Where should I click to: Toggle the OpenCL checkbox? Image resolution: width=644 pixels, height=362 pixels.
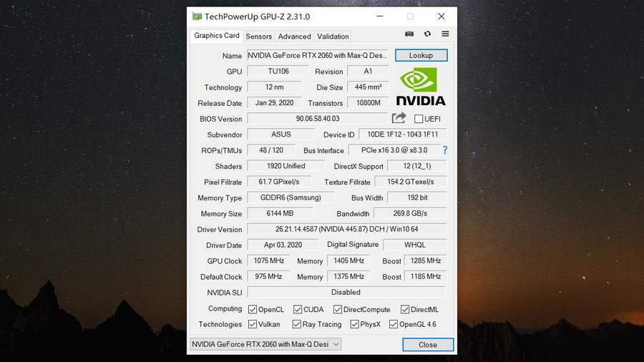click(253, 310)
